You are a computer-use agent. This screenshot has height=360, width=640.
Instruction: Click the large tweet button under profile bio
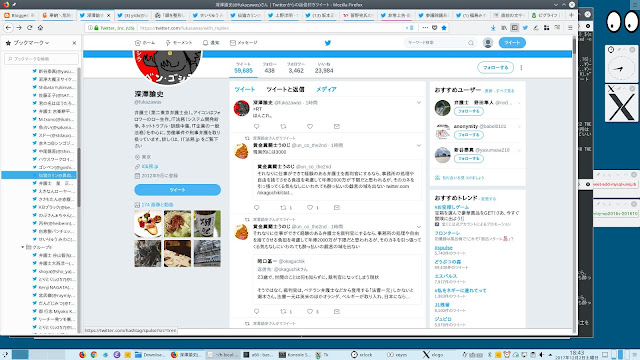(178, 190)
